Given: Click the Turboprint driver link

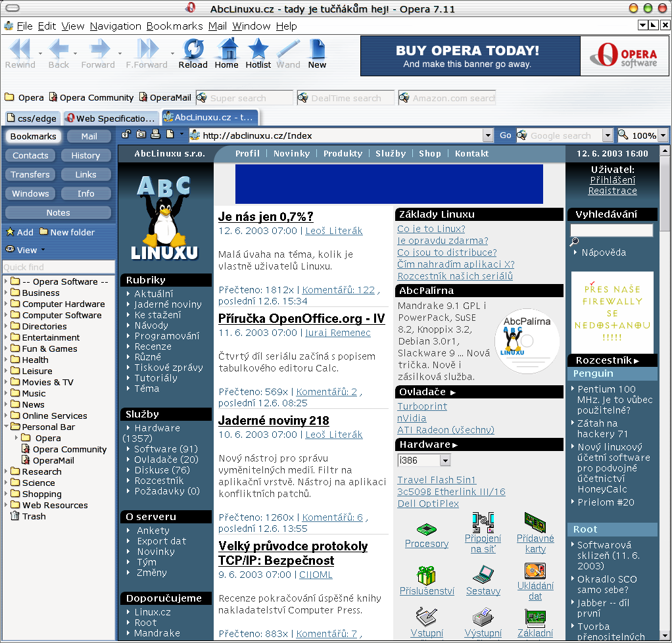Looking at the screenshot, I should [x=422, y=406].
